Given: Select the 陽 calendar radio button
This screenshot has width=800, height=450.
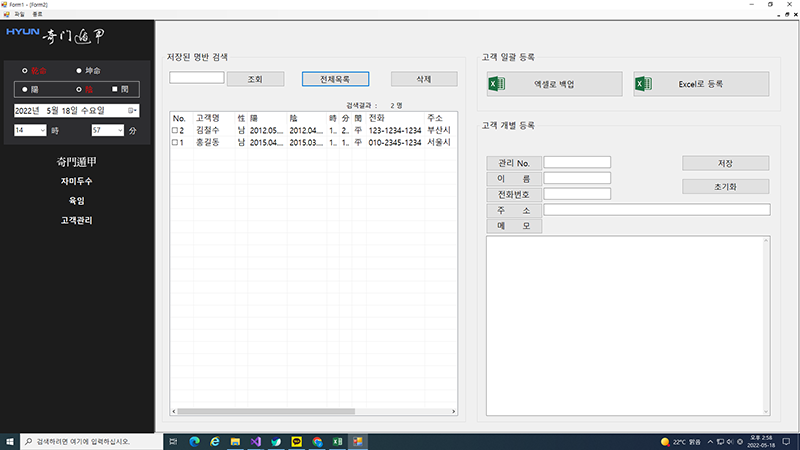Looking at the screenshot, I should tap(24, 89).
